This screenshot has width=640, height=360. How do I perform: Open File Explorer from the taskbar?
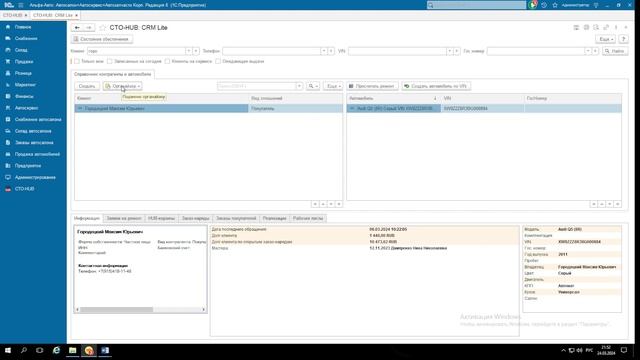tap(72, 351)
